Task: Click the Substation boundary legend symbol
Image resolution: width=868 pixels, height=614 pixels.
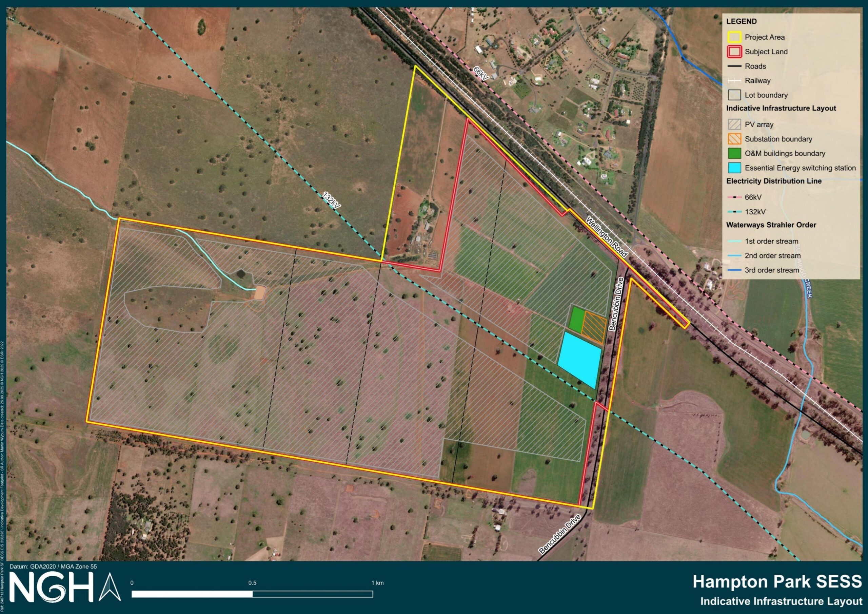Action: (x=734, y=139)
